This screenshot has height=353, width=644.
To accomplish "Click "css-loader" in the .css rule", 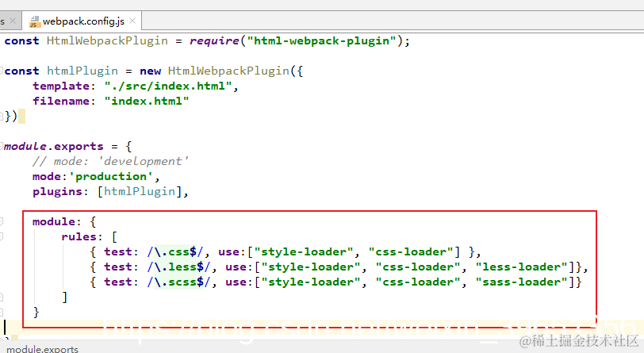I will click(x=411, y=251).
